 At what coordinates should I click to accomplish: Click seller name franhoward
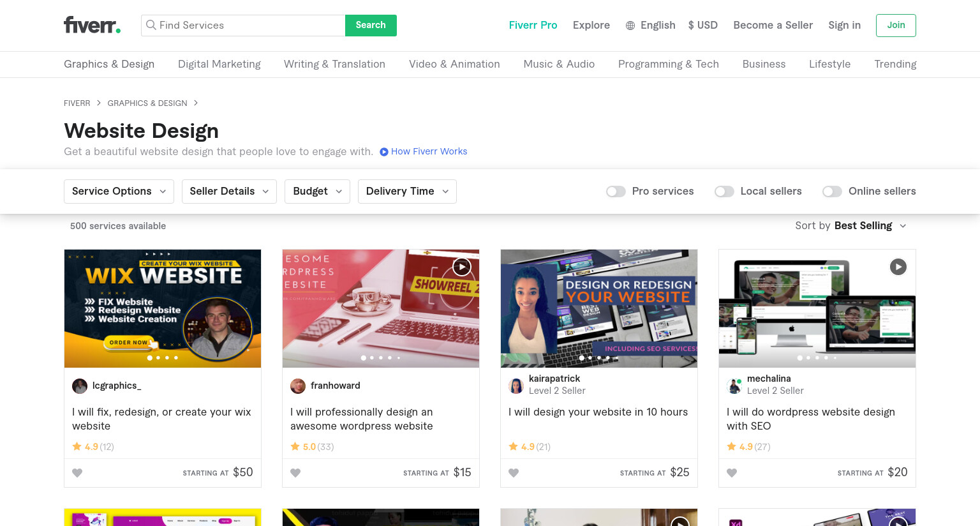(x=336, y=386)
